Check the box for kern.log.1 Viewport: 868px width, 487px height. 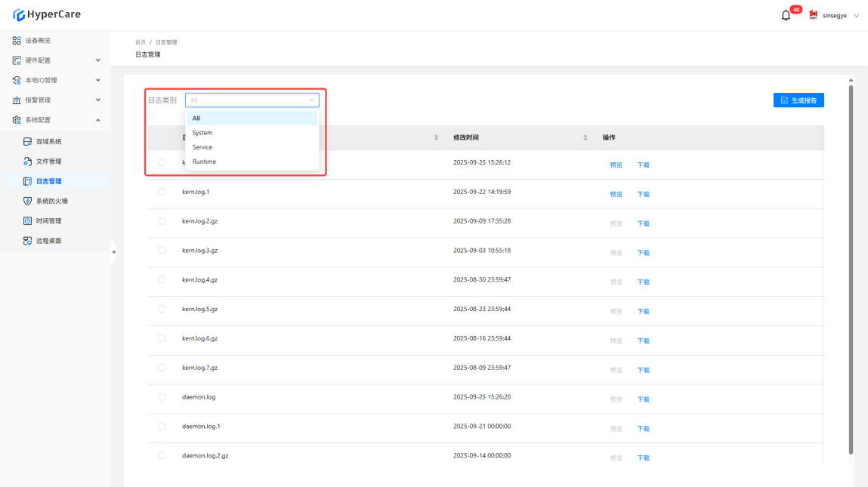161,192
